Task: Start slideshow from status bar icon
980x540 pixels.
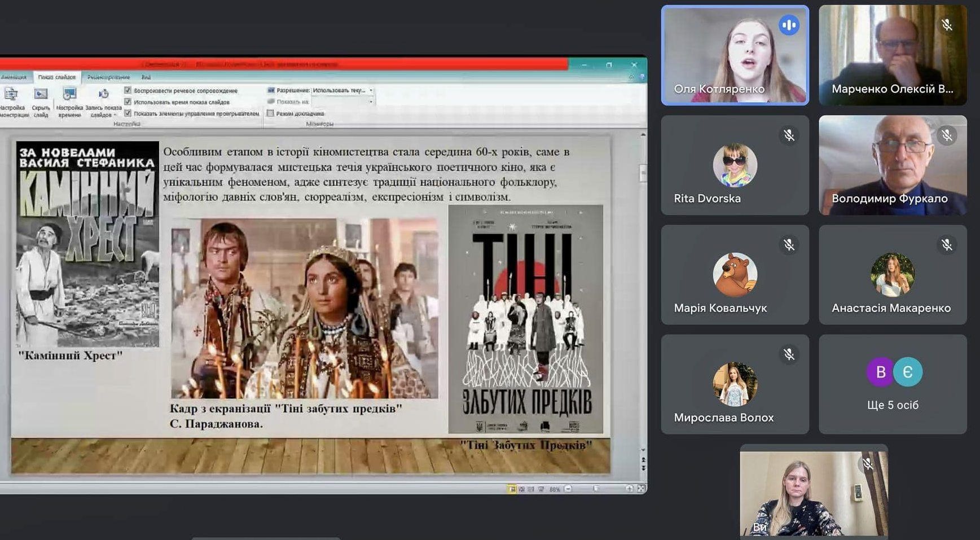Action: 541,489
